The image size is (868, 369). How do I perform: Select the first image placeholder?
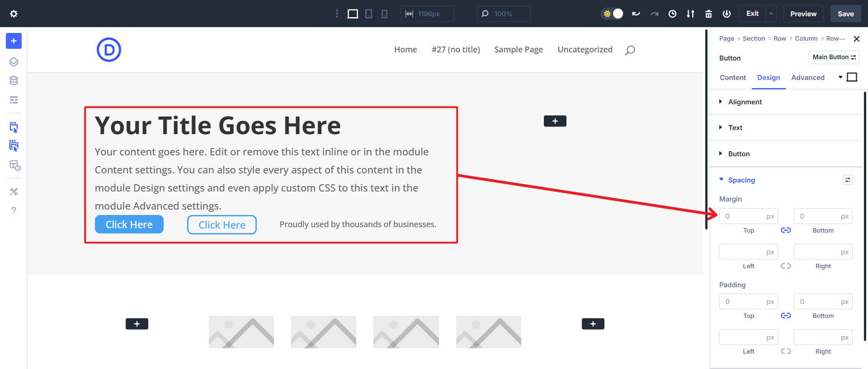pos(241,332)
